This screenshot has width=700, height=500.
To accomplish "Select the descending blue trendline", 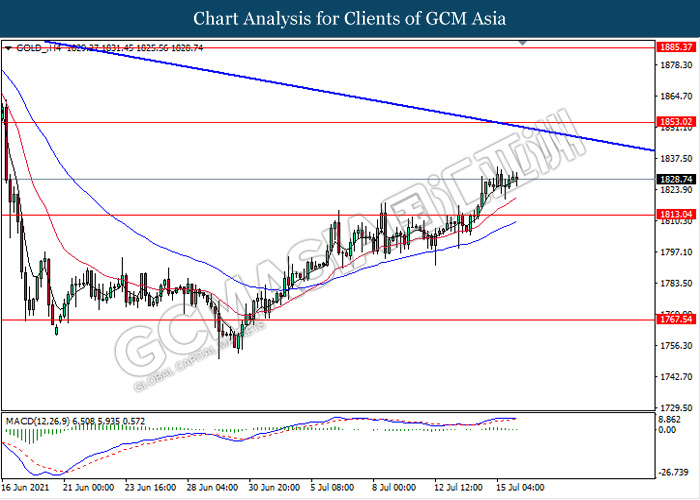I will (x=350, y=96).
